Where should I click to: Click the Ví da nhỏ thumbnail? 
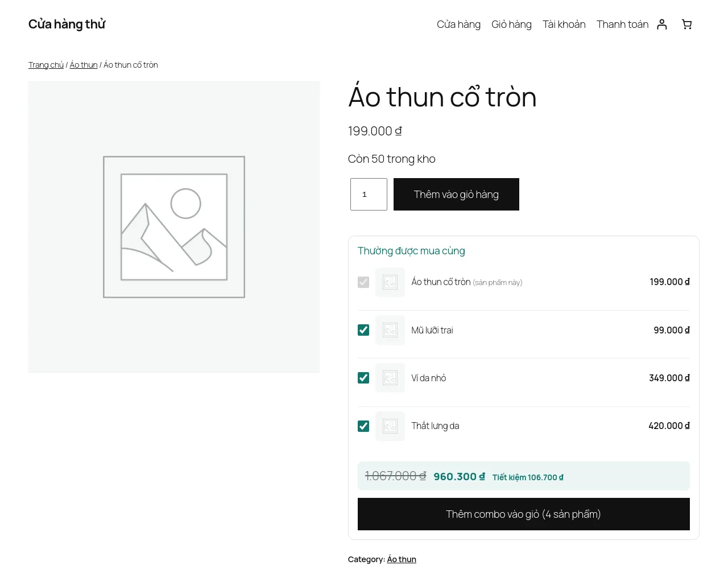(x=390, y=378)
